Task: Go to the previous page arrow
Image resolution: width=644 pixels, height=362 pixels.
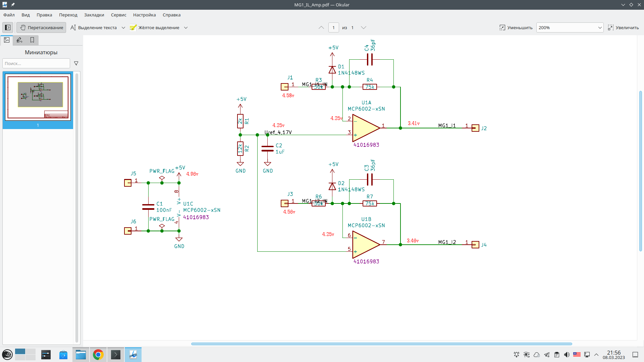Action: 321,27
